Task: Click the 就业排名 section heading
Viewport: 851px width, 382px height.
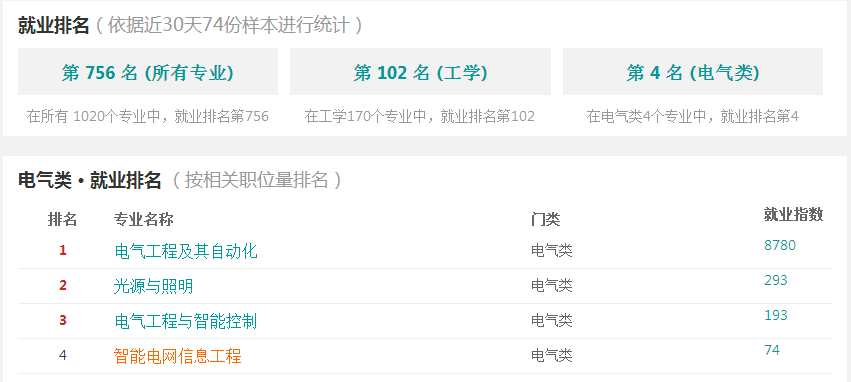Action: (53, 26)
